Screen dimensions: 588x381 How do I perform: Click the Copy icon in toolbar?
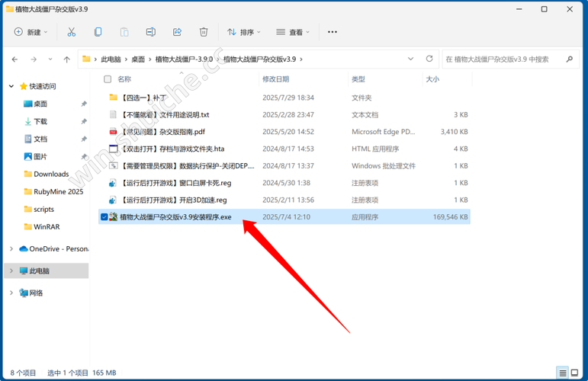click(98, 32)
